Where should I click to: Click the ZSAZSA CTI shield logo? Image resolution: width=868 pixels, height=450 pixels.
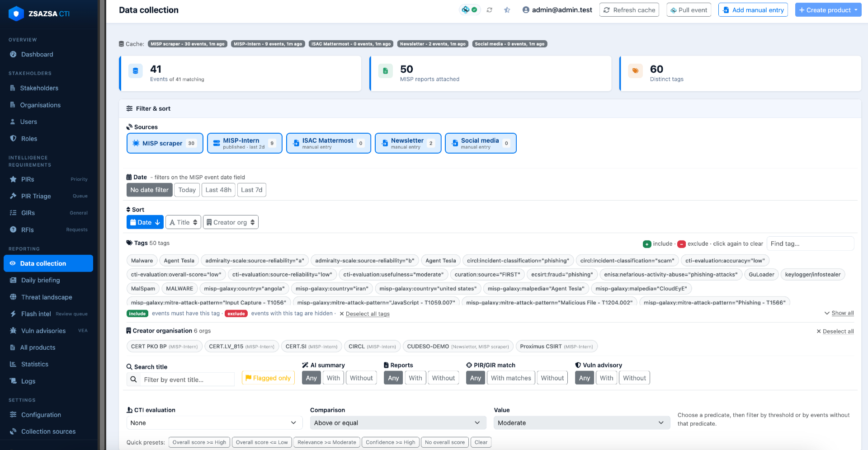pyautogui.click(x=16, y=14)
